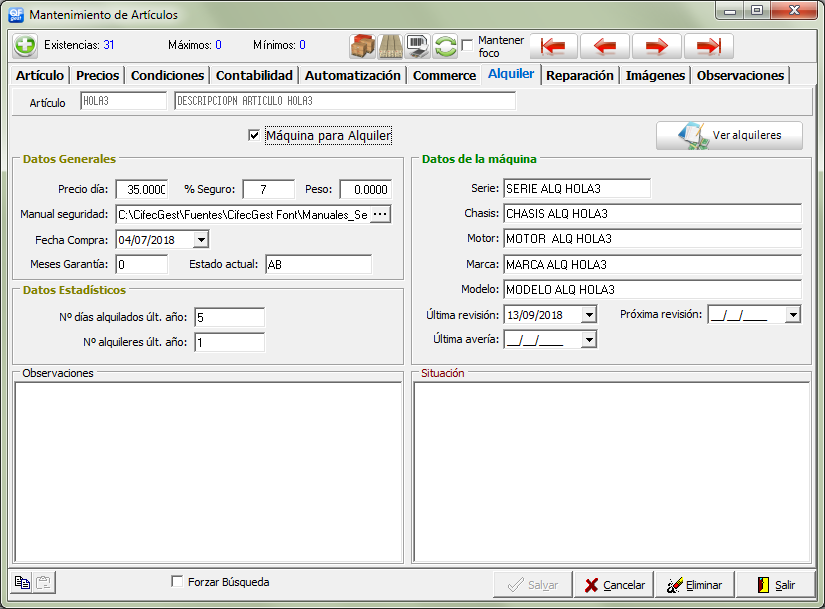Image resolution: width=825 pixels, height=609 pixels.
Task: Click the Nº alquileres últ. año field
Action: point(229,342)
